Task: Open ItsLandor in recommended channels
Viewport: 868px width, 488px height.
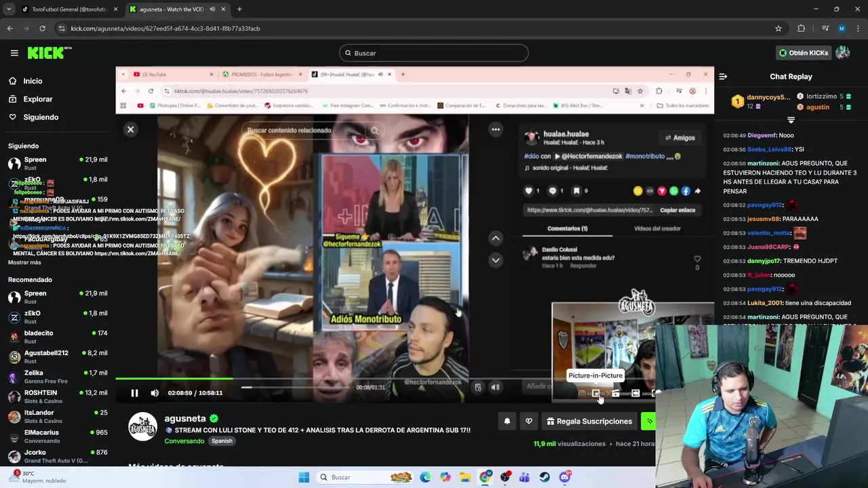Action: coord(58,416)
